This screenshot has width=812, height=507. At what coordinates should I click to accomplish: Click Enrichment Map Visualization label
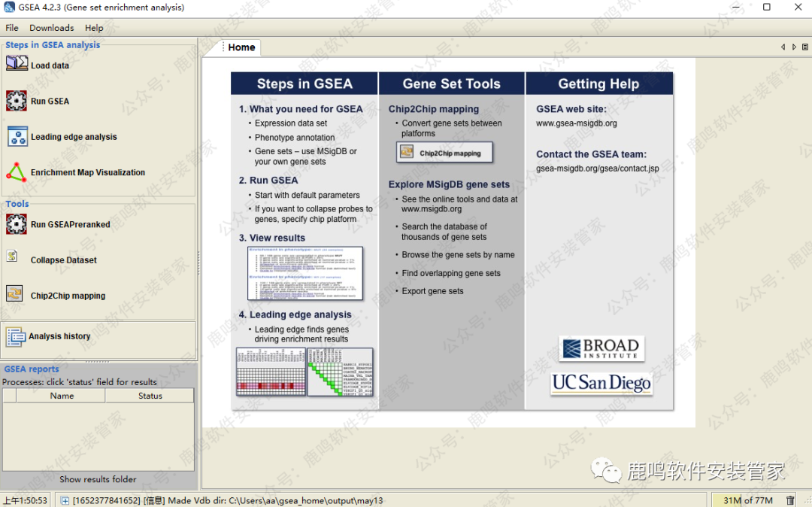87,173
